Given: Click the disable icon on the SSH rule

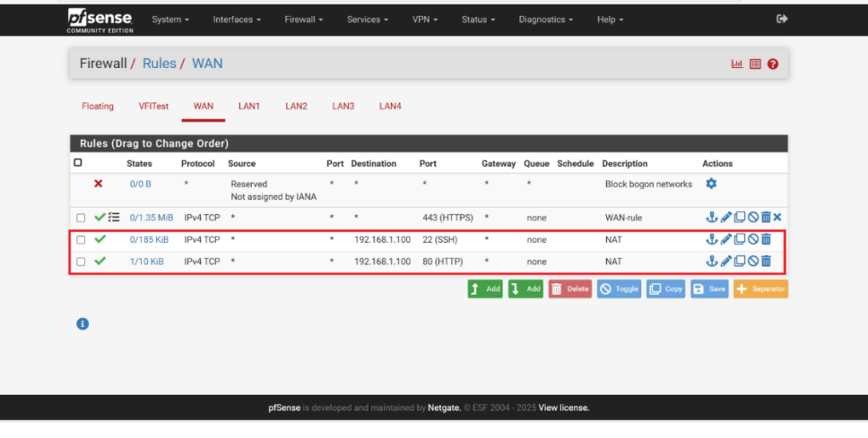Looking at the screenshot, I should (x=753, y=239).
